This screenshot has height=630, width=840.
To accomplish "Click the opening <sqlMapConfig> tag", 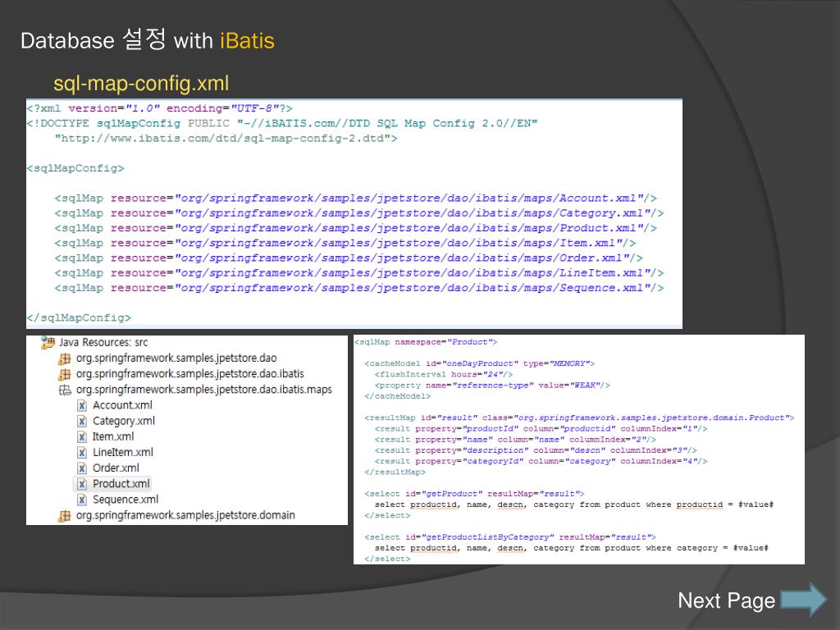I will pyautogui.click(x=75, y=168).
